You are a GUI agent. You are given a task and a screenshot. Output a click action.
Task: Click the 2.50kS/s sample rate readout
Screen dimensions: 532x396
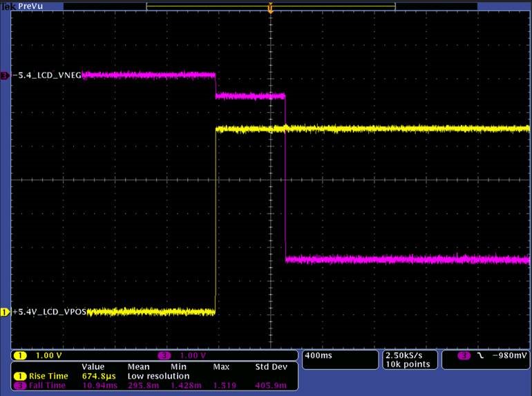click(x=403, y=356)
